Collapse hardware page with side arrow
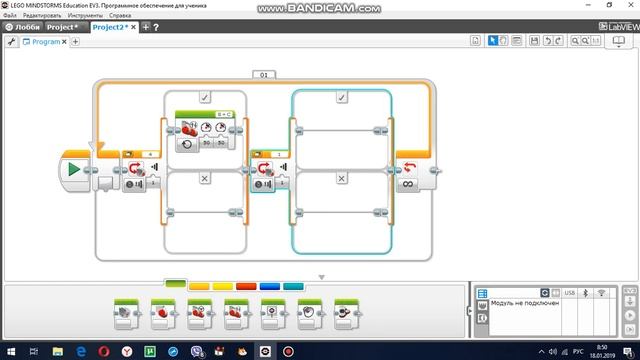Screen dimensions: 640x360 click(469, 311)
